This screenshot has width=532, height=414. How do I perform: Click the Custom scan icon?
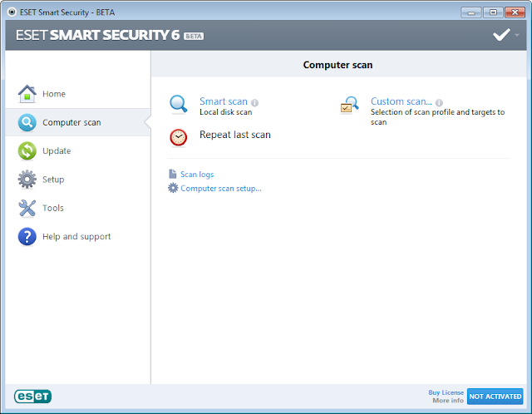tap(349, 105)
